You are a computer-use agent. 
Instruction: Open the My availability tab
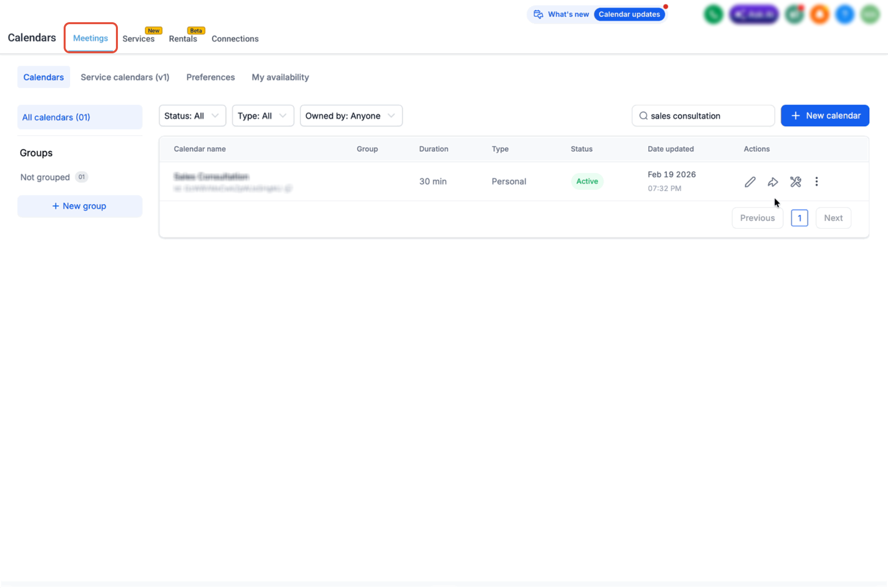(280, 77)
